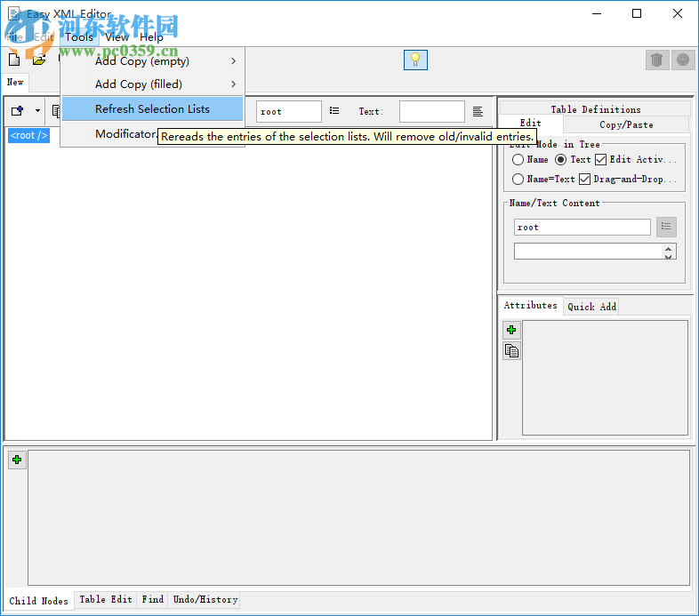Open the View menu

116,37
